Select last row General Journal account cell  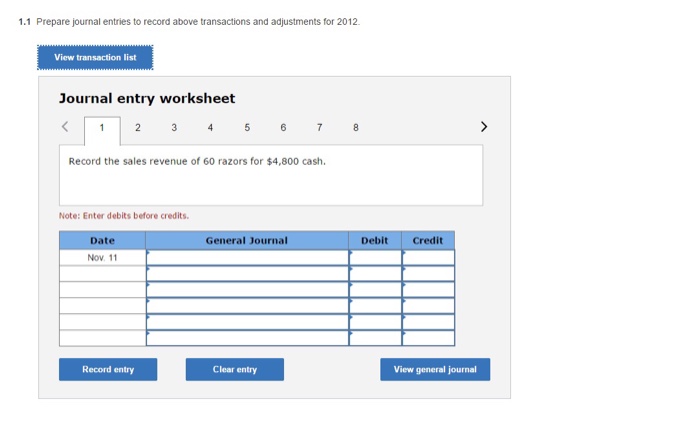[247, 338]
